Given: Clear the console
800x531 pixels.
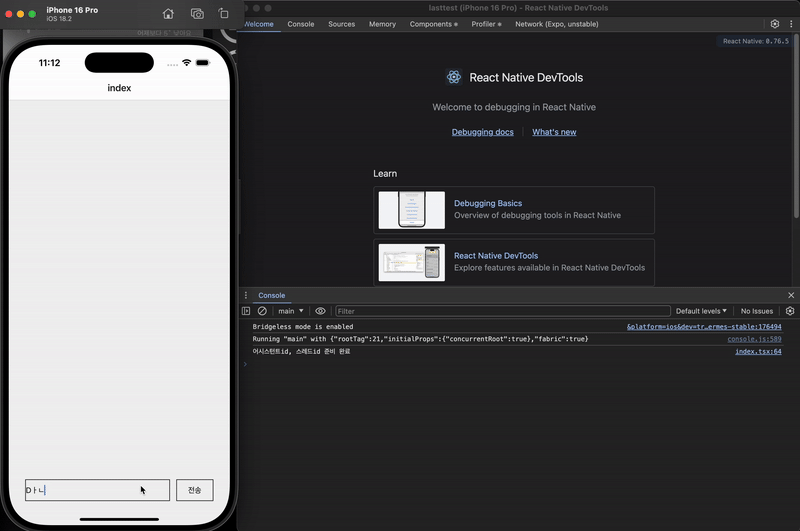Looking at the screenshot, I should click(262, 311).
